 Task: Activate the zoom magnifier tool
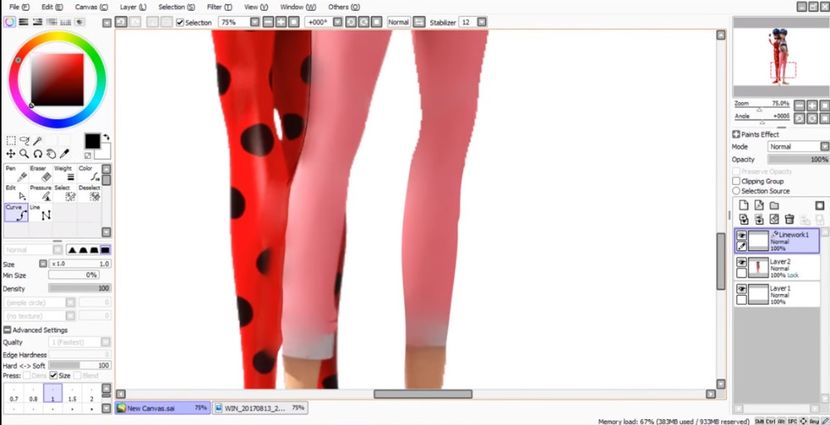[x=24, y=154]
